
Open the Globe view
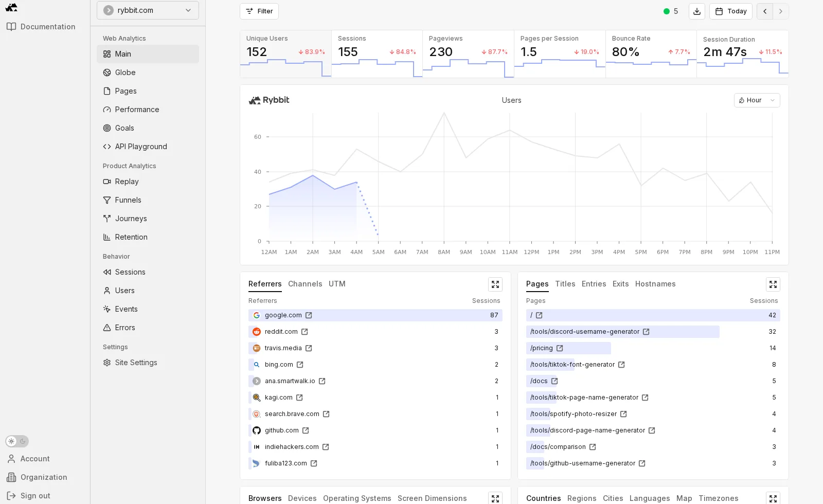[148, 73]
